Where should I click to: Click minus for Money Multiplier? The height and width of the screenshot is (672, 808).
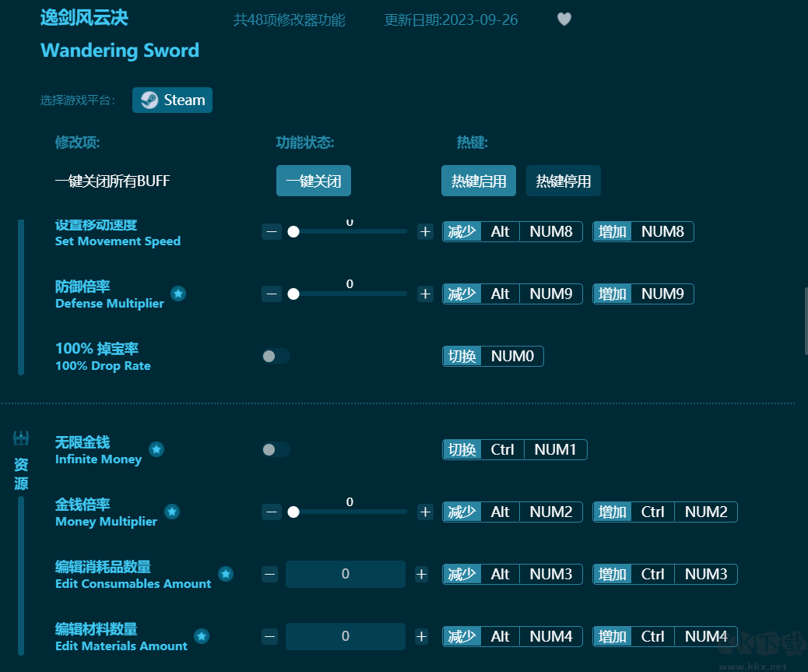[272, 512]
